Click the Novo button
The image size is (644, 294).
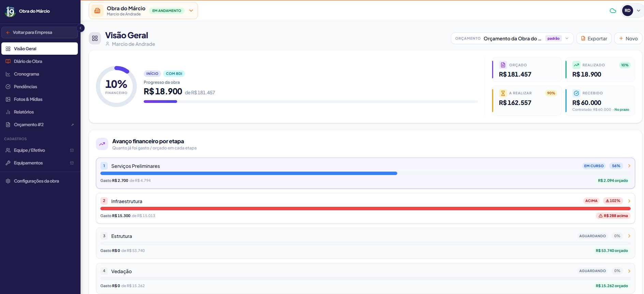(x=628, y=38)
